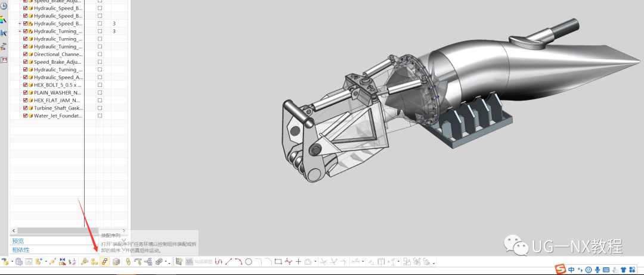Uncheck red checkbox for HEX_FLAT_JAM_N... component
Screen dimensions: 644x275
[26, 100]
